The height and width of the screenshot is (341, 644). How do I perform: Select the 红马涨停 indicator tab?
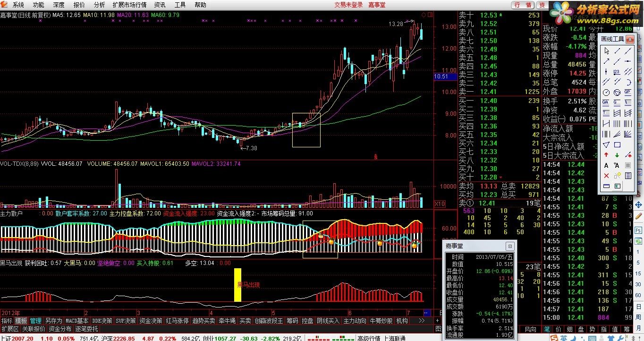click(x=177, y=321)
